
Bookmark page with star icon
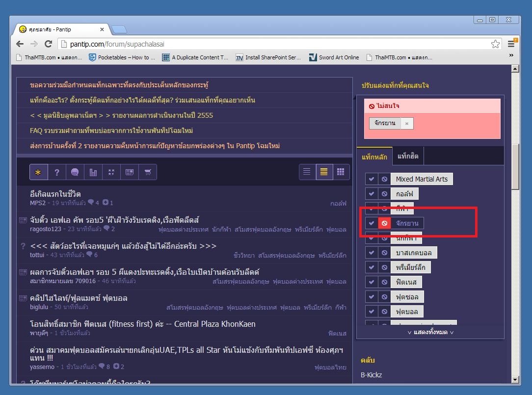click(x=495, y=44)
